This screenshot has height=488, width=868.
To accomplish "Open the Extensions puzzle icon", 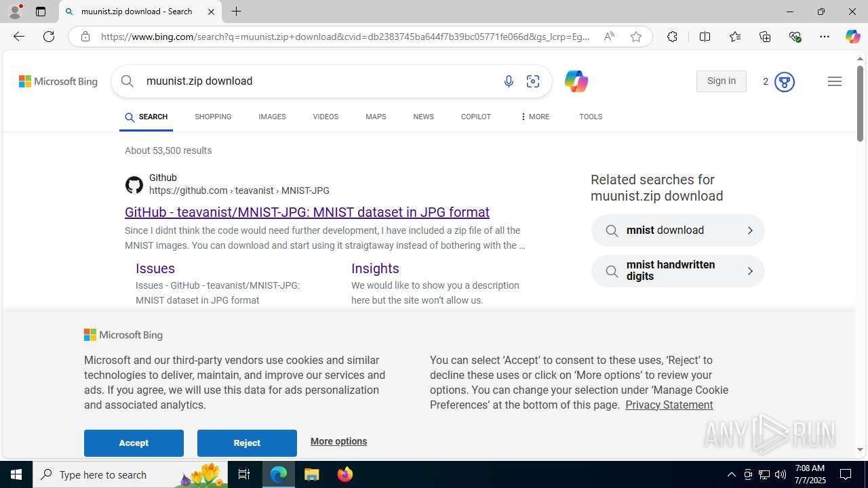I will pyautogui.click(x=672, y=37).
